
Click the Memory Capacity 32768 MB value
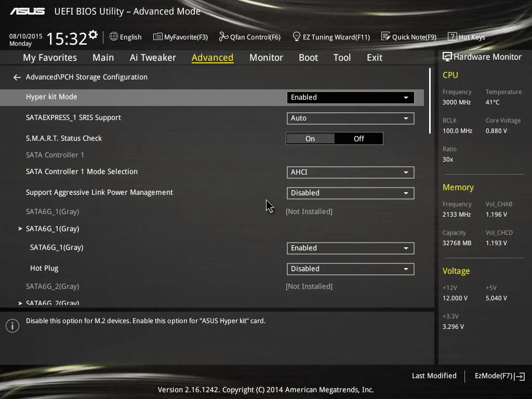(457, 243)
